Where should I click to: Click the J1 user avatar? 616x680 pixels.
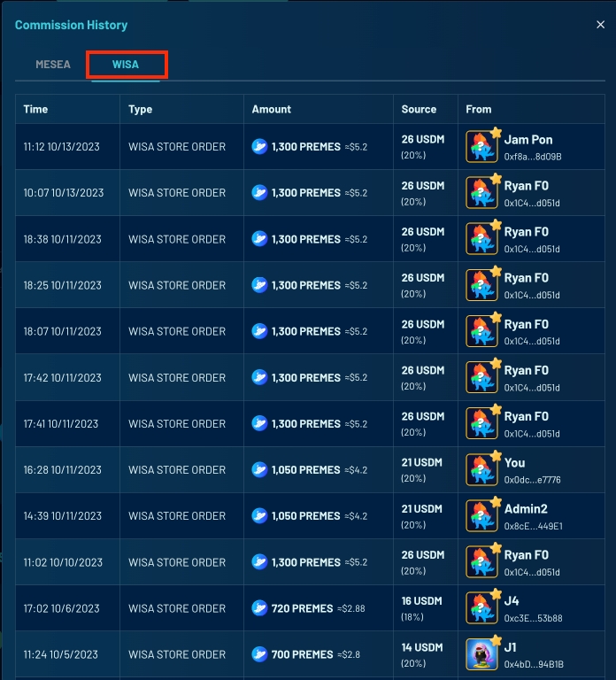[482, 654]
